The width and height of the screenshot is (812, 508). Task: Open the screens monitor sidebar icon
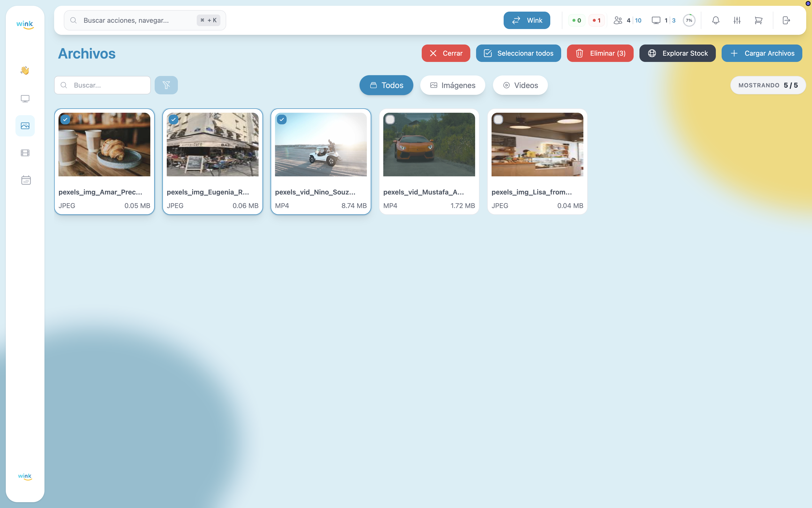pos(25,98)
